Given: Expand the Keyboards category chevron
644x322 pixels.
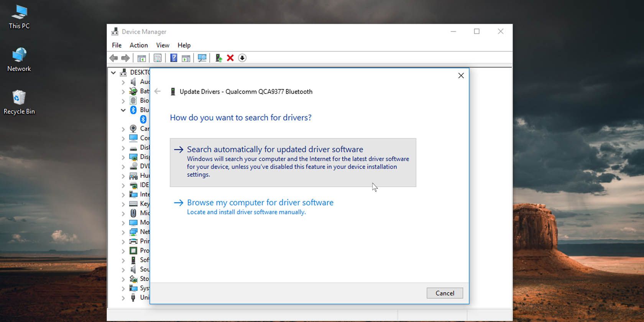Looking at the screenshot, I should [x=123, y=204].
